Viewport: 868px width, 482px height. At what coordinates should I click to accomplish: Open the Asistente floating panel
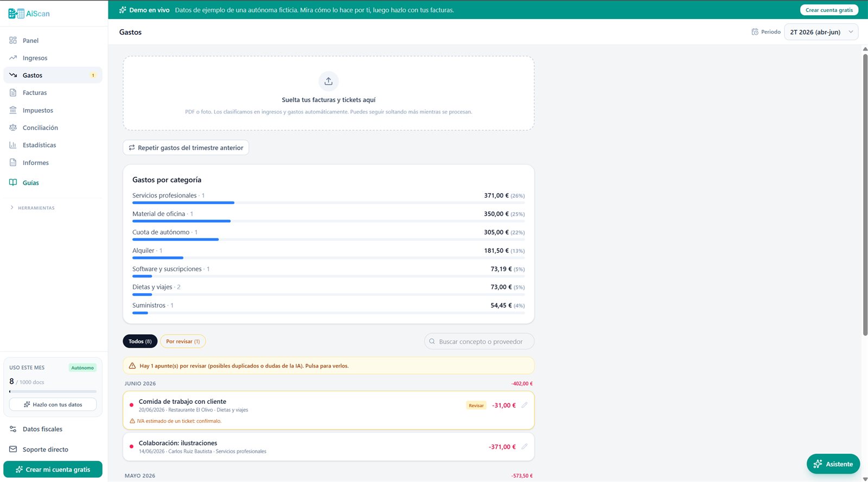(x=833, y=464)
